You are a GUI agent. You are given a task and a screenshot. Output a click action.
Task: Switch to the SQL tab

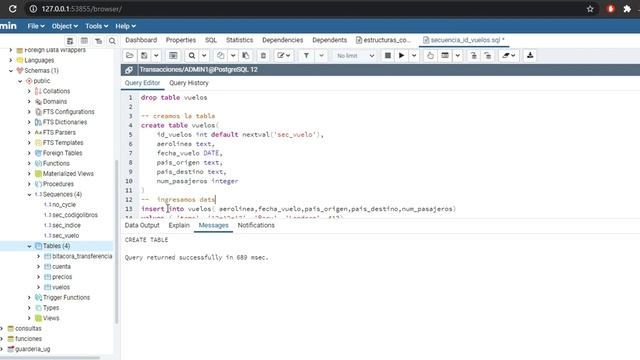coord(211,40)
